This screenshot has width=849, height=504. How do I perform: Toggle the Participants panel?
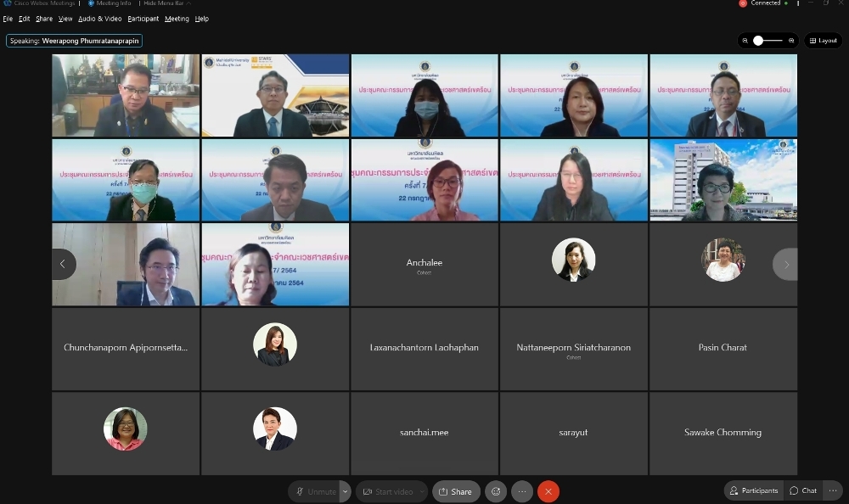click(753, 490)
